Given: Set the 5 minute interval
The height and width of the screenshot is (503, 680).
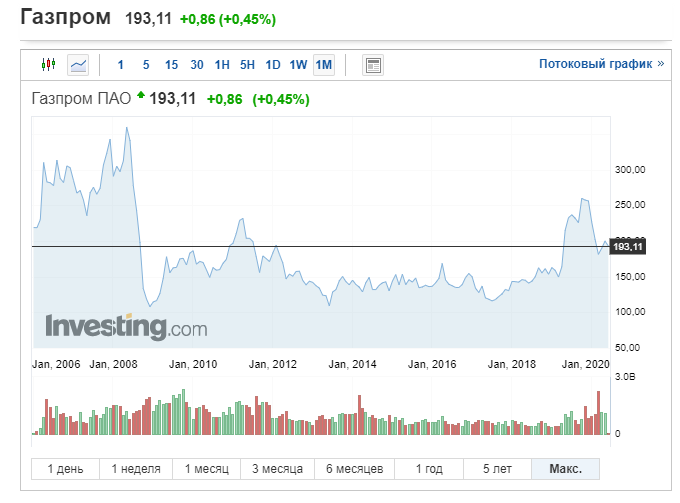Looking at the screenshot, I should [x=146, y=65].
